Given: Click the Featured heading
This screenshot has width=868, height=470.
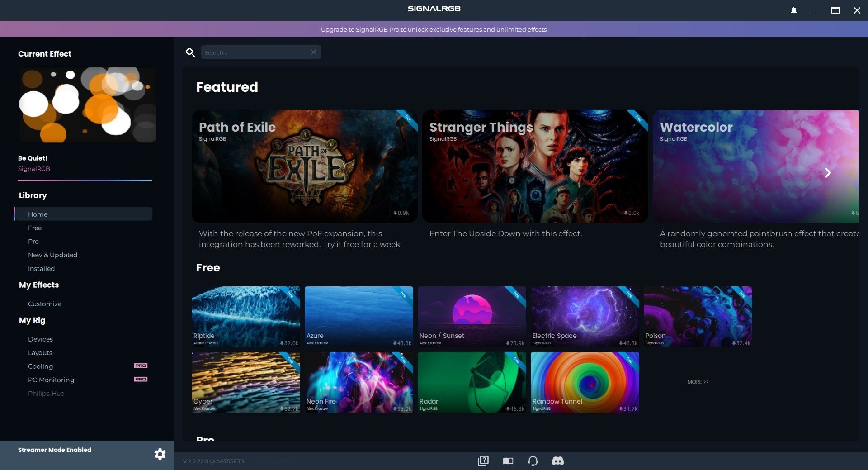Looking at the screenshot, I should point(227,87).
